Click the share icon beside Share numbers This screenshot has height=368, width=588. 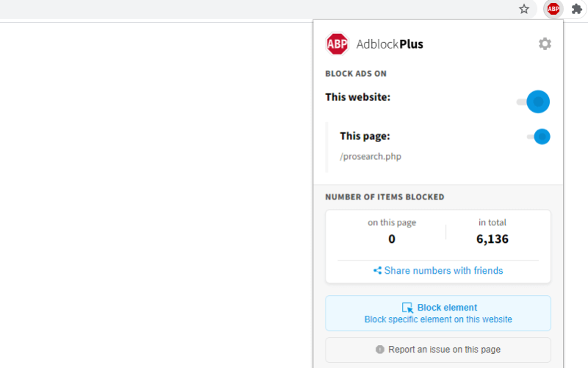point(377,270)
